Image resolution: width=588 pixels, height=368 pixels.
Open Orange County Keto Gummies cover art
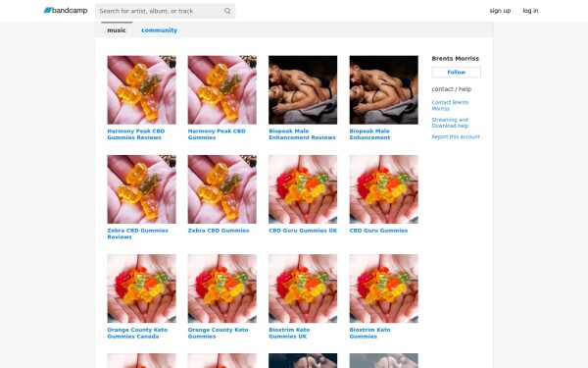222,289
